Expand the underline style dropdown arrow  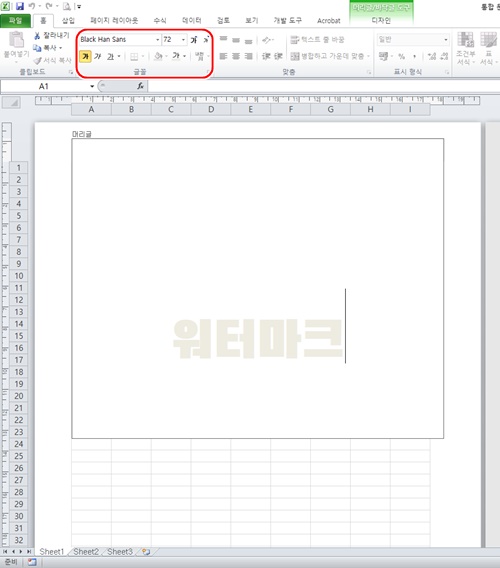pyautogui.click(x=119, y=57)
